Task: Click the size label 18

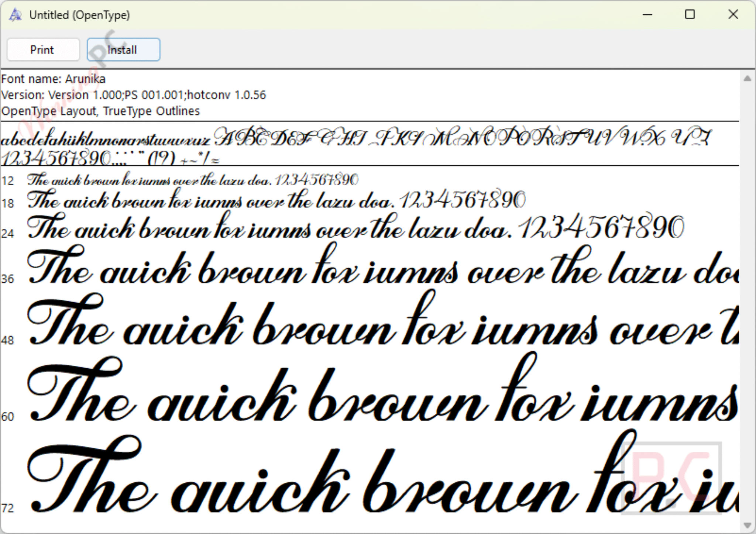Action: click(x=7, y=203)
